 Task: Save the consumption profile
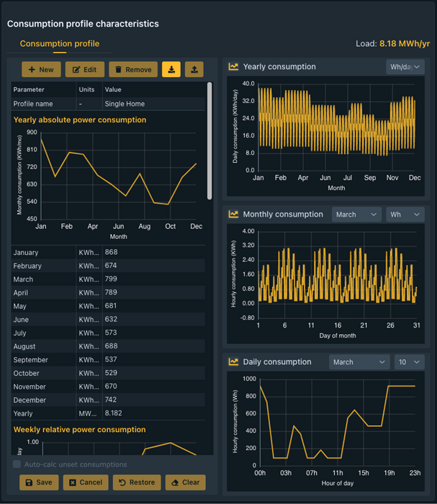click(x=39, y=482)
